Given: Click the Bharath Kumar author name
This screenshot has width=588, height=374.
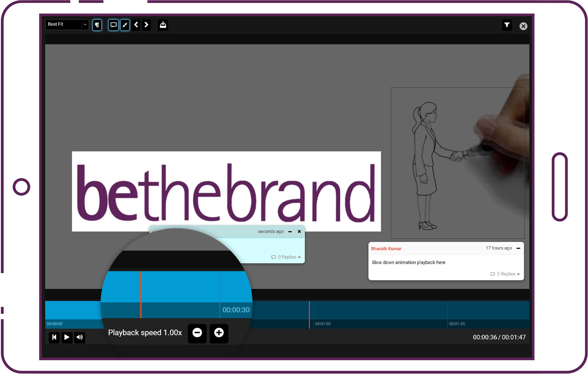Looking at the screenshot, I should (386, 249).
